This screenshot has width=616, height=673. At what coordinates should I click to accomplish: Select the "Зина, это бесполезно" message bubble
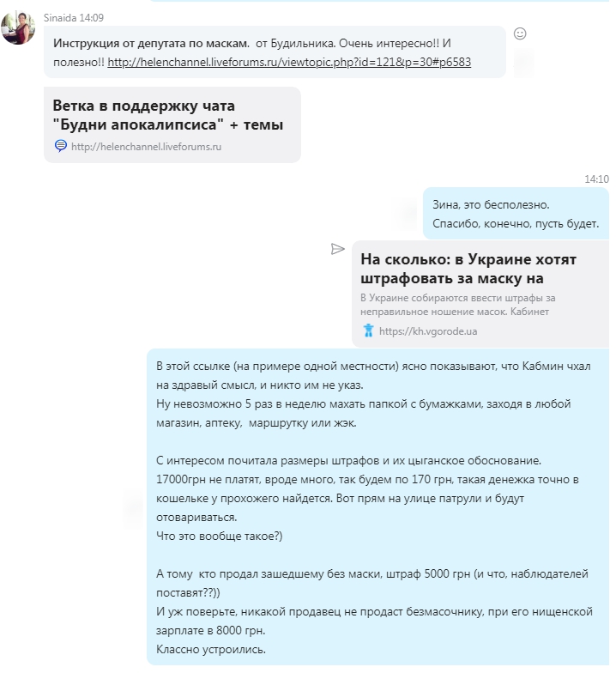point(516,214)
